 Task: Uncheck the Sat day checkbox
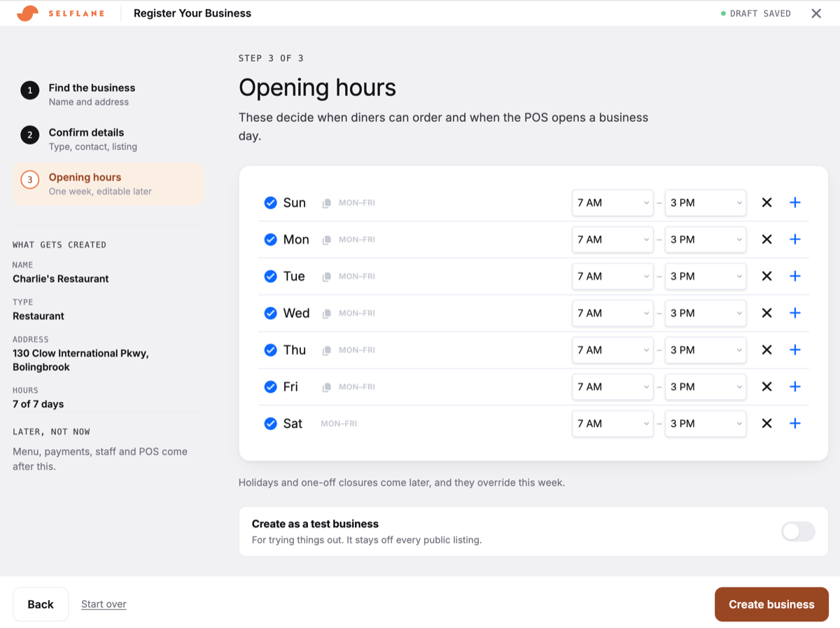[x=270, y=424]
